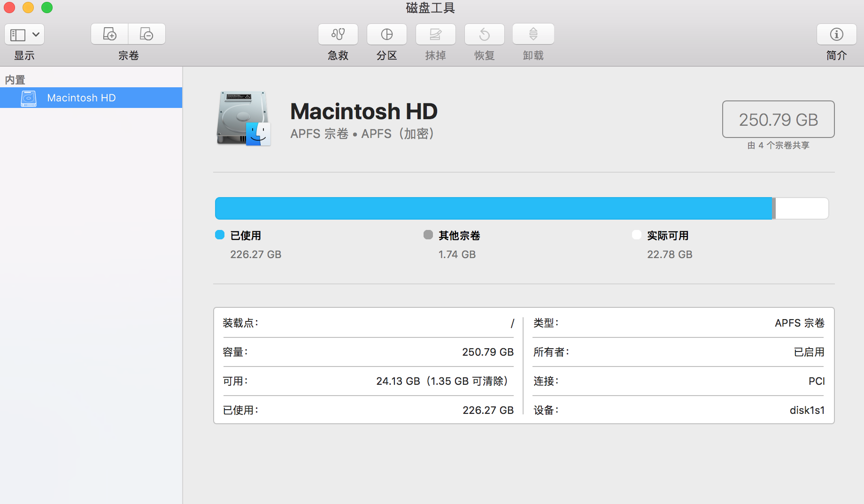Click the 22.78 GB available value
This screenshot has width=864, height=504.
[x=670, y=254]
